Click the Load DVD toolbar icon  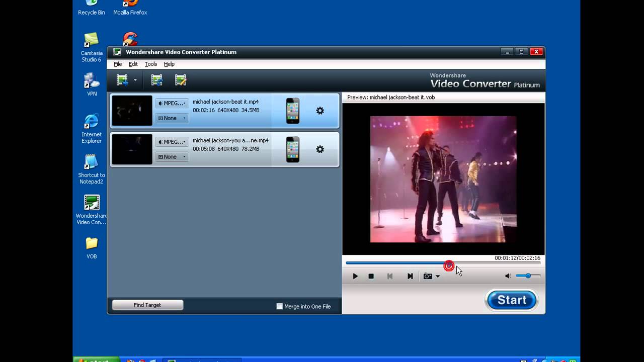click(x=157, y=80)
